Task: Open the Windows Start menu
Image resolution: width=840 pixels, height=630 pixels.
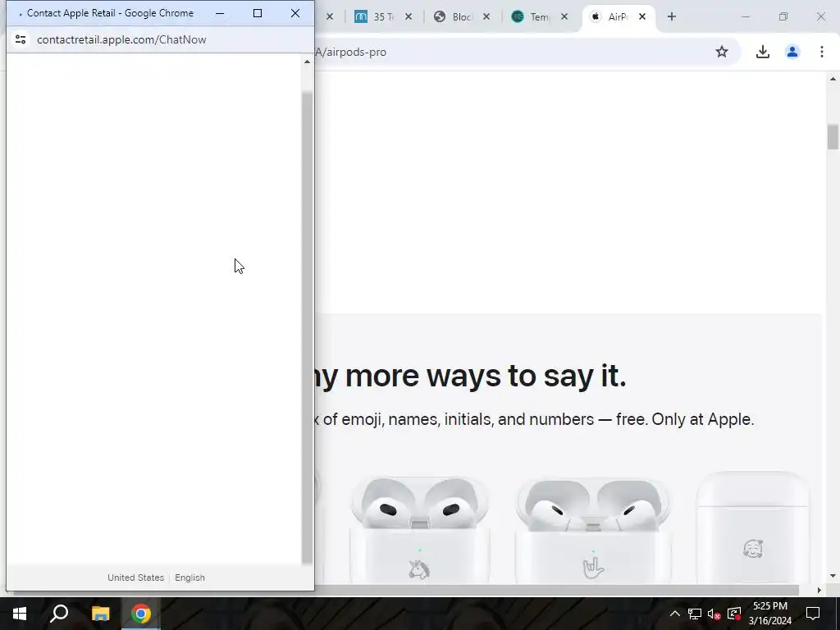Action: [x=20, y=614]
